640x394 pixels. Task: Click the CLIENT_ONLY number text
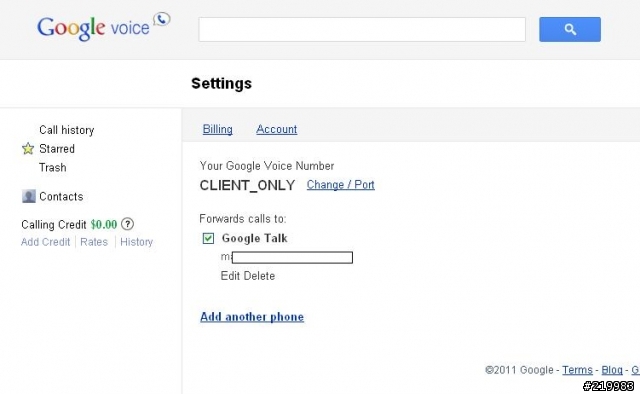click(247, 185)
